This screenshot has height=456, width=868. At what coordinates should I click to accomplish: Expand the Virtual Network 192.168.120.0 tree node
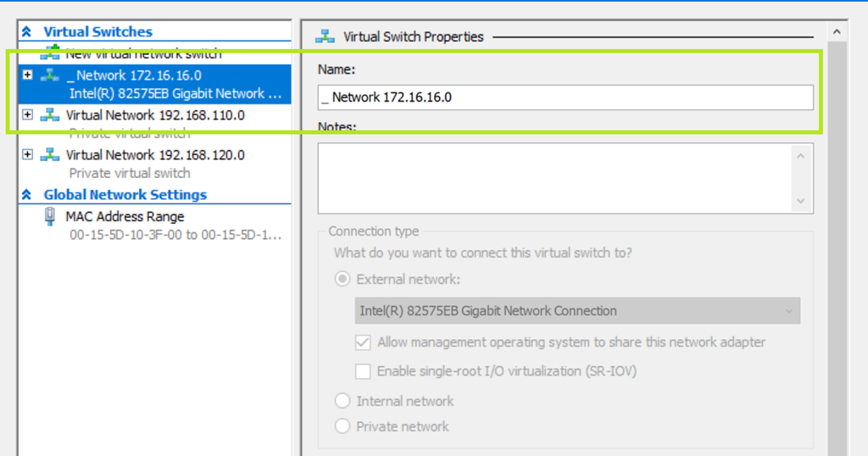[x=28, y=155]
